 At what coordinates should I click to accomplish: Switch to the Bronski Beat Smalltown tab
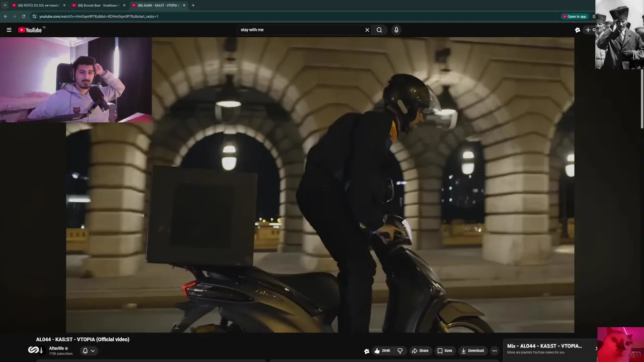99,5
